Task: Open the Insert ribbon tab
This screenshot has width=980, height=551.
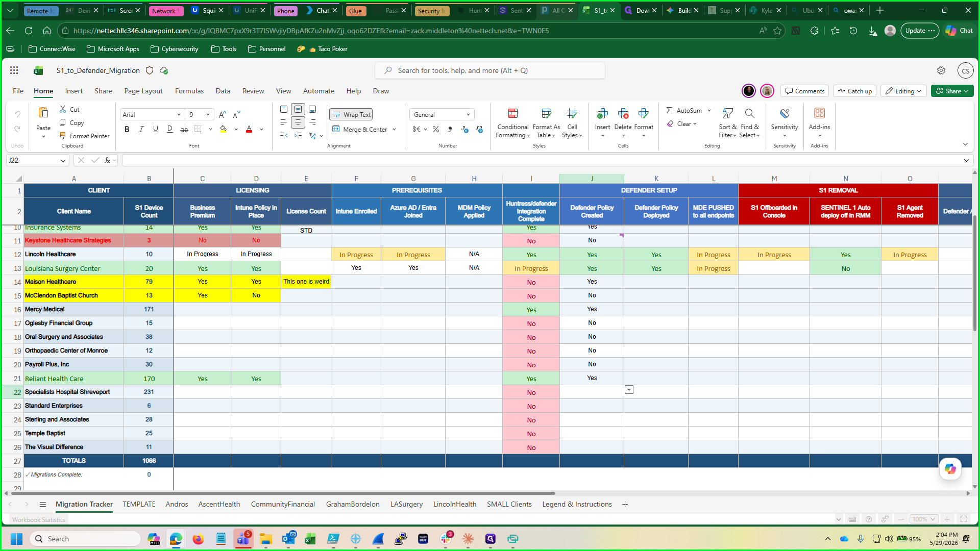Action: click(x=73, y=91)
